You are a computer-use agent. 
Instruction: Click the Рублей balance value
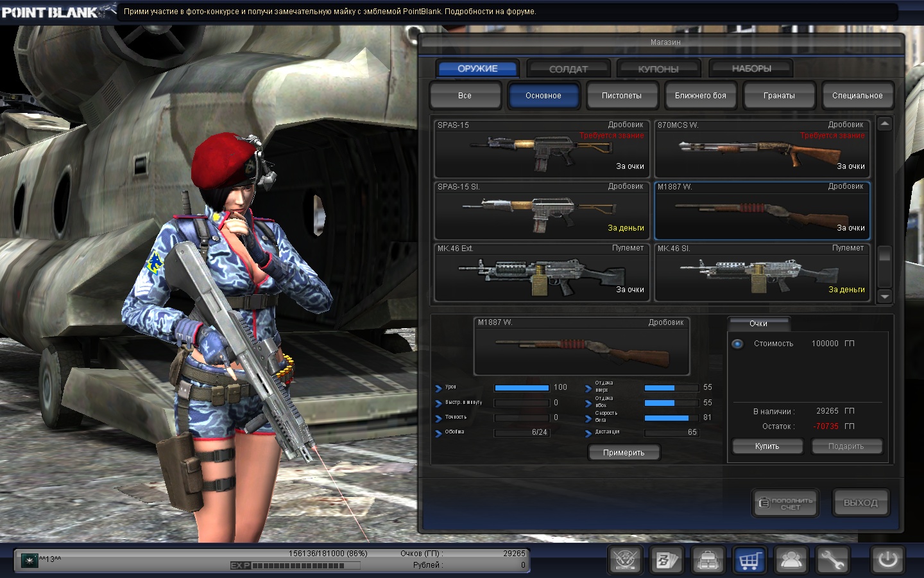coord(523,565)
